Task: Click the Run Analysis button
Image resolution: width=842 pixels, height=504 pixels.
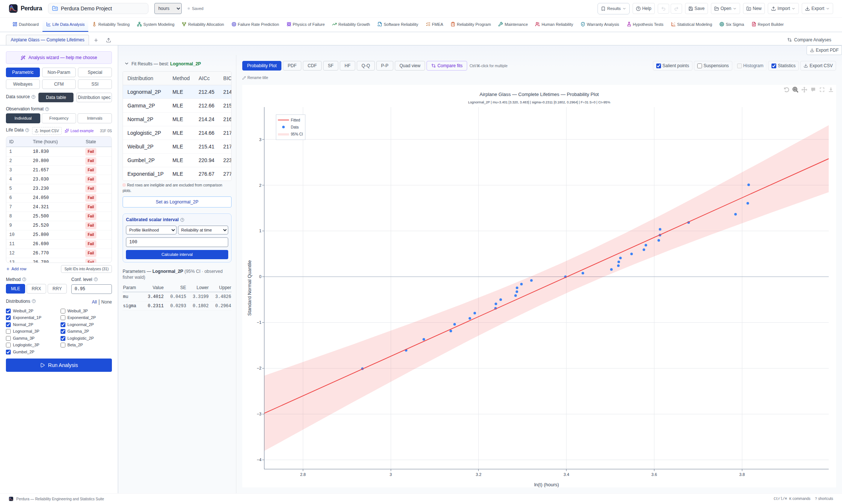Action: (59, 365)
